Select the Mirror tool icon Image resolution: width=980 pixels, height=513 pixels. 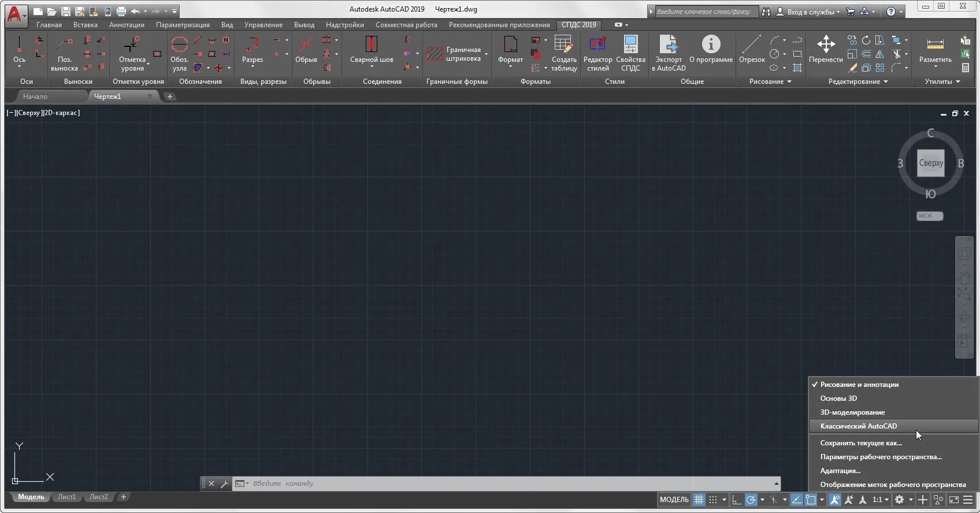coord(879,54)
